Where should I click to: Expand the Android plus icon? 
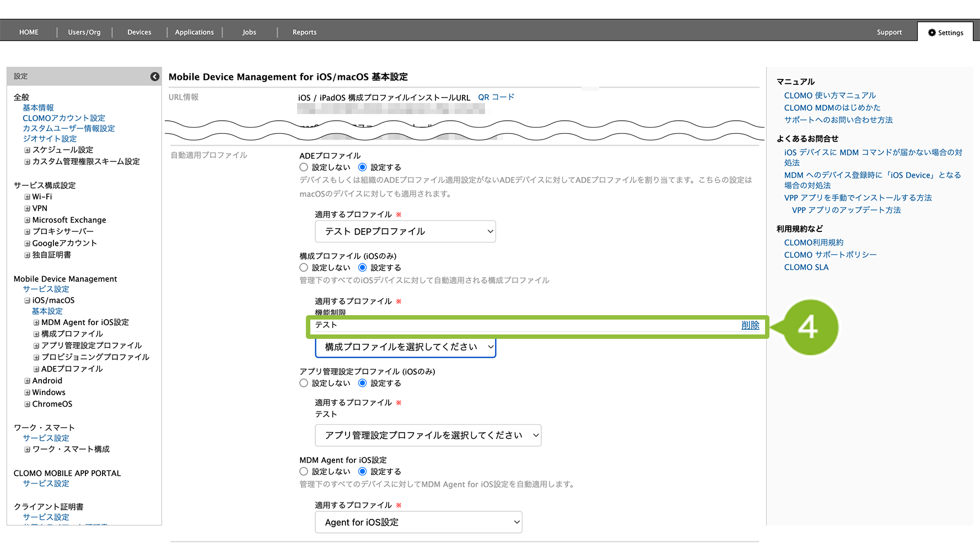pos(27,381)
